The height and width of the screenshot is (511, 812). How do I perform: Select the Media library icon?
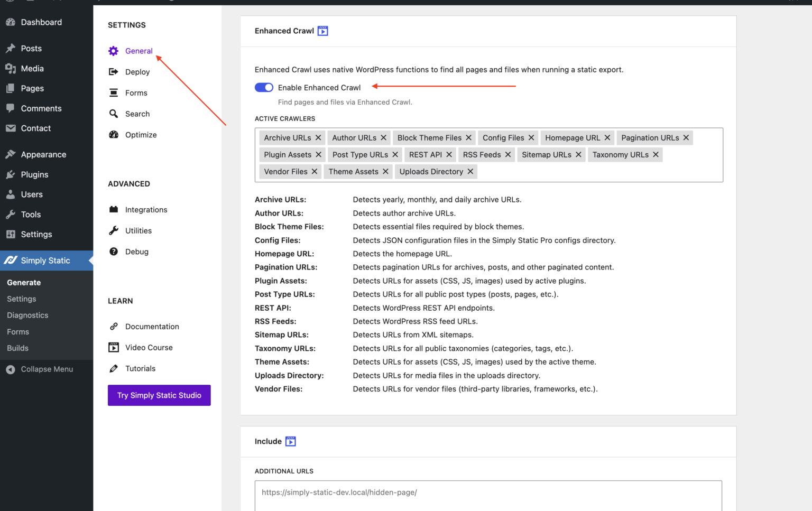(x=11, y=68)
